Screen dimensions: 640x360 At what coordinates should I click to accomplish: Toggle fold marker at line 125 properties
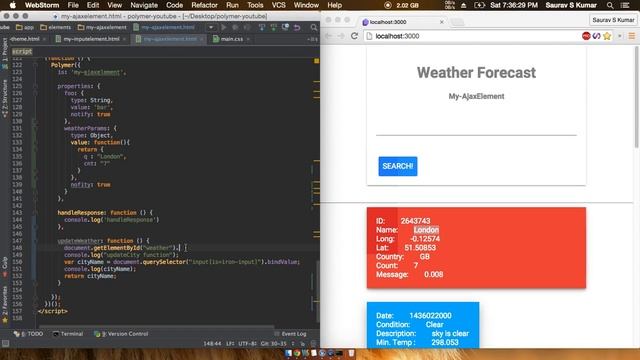click(36, 86)
